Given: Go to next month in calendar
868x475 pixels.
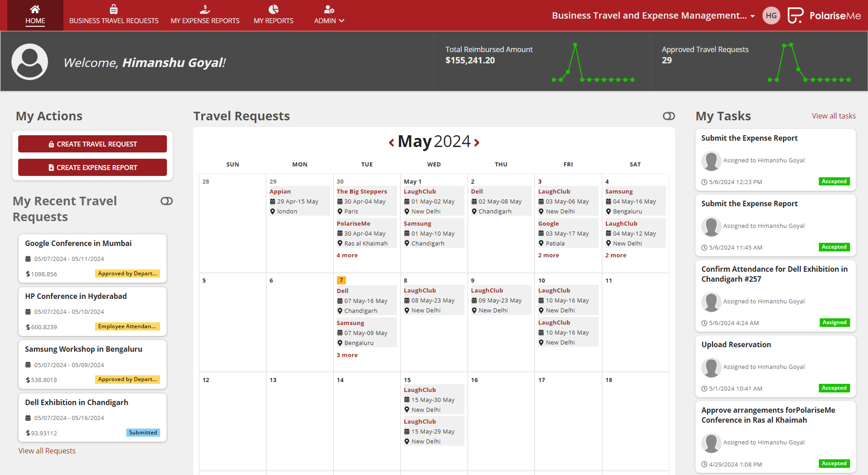Looking at the screenshot, I should (477, 143).
